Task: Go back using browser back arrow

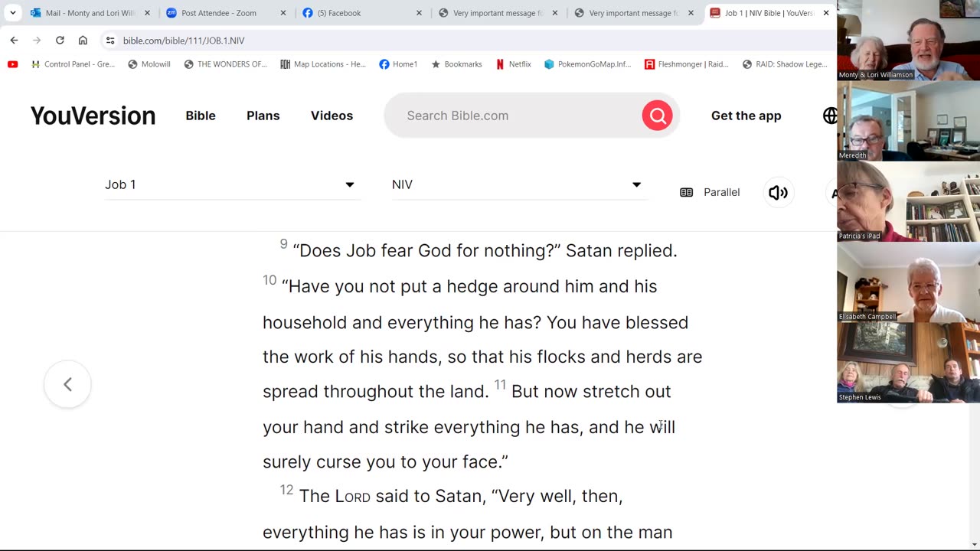Action: point(14,40)
